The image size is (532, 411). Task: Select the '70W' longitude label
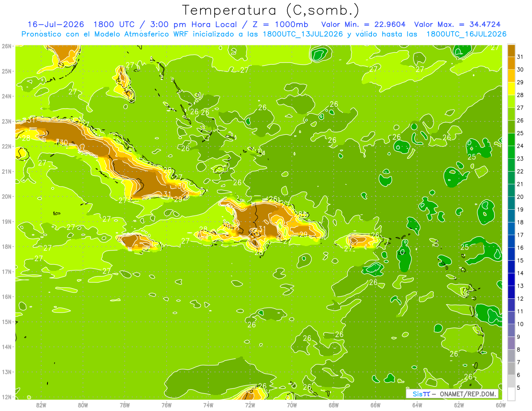[x=292, y=405]
